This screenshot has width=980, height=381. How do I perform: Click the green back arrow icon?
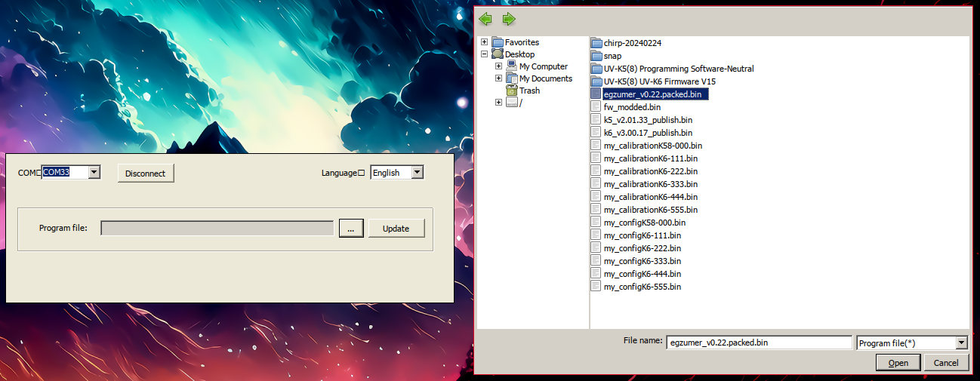pyautogui.click(x=485, y=19)
